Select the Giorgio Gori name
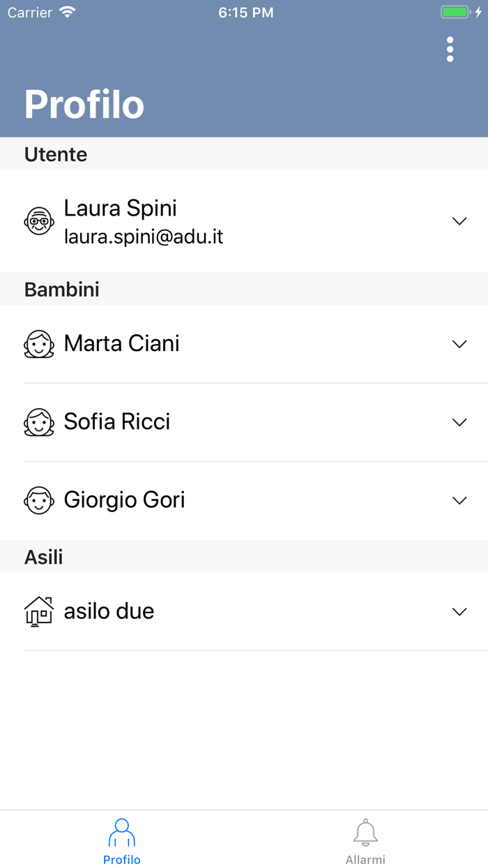The image size is (488, 868). click(124, 500)
